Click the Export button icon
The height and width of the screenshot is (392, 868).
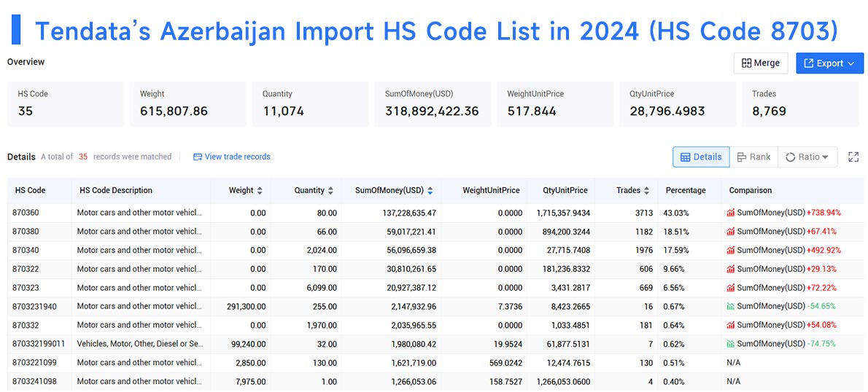(808, 63)
